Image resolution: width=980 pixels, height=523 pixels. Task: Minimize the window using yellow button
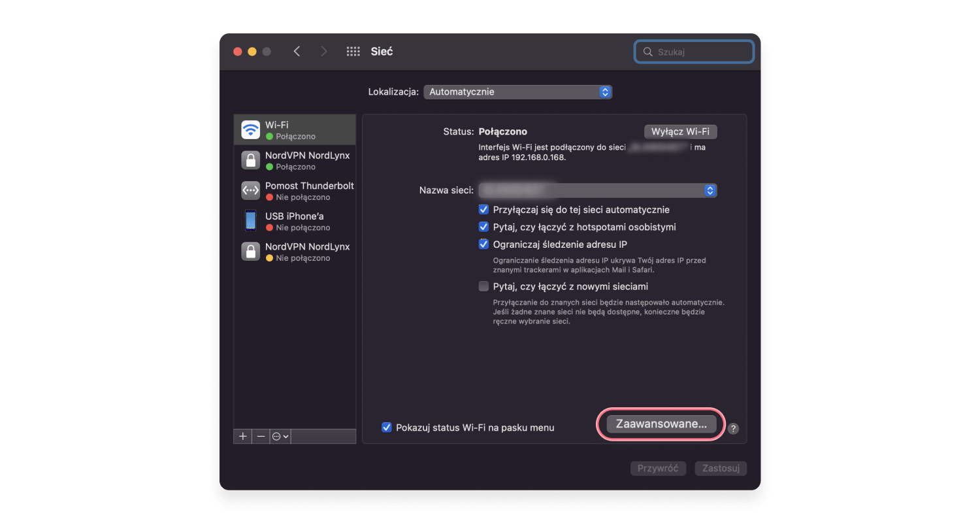(252, 52)
